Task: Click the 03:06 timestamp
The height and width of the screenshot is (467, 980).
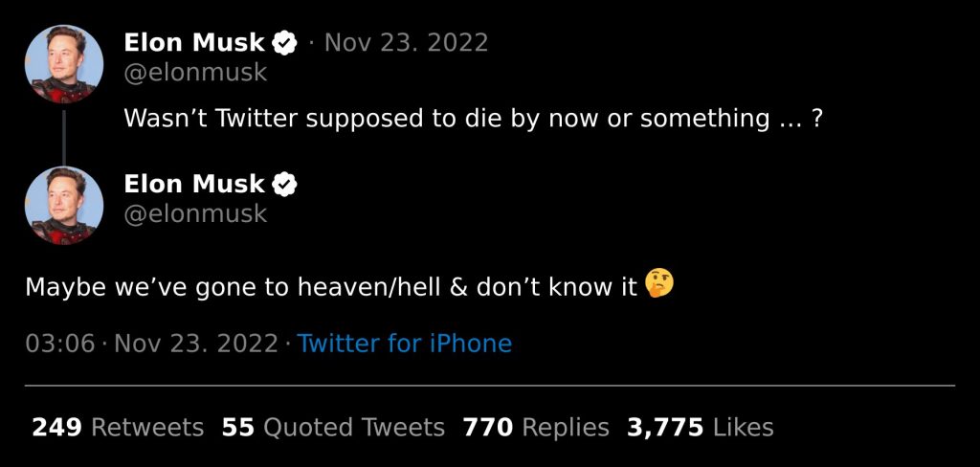Action: pos(59,344)
